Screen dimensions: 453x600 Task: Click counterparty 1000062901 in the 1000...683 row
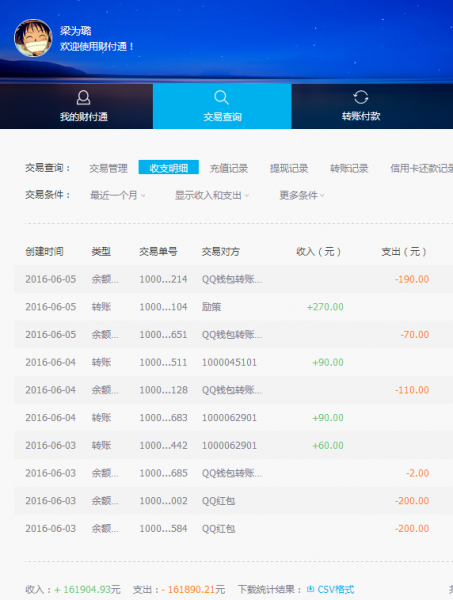pyautogui.click(x=229, y=417)
